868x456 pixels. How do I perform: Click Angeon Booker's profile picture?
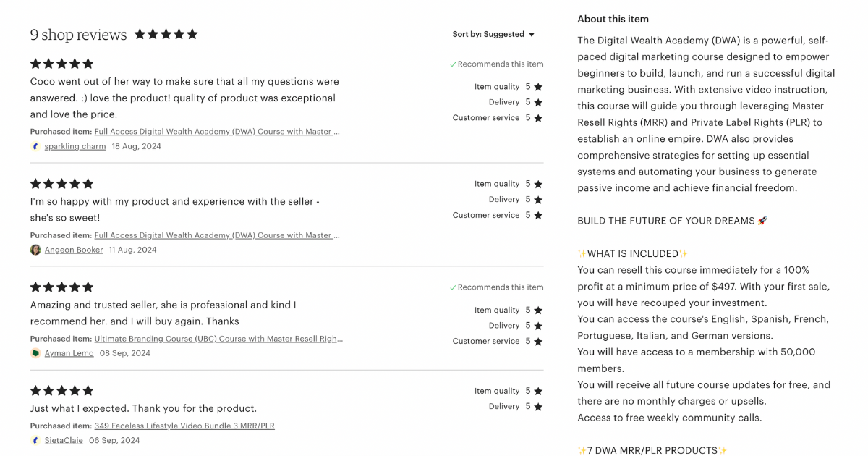coord(35,249)
